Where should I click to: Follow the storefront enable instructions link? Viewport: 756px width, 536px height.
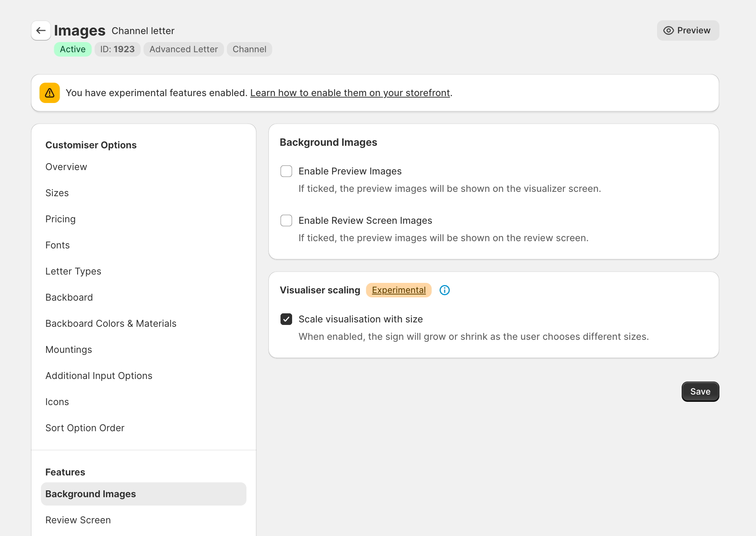(350, 93)
